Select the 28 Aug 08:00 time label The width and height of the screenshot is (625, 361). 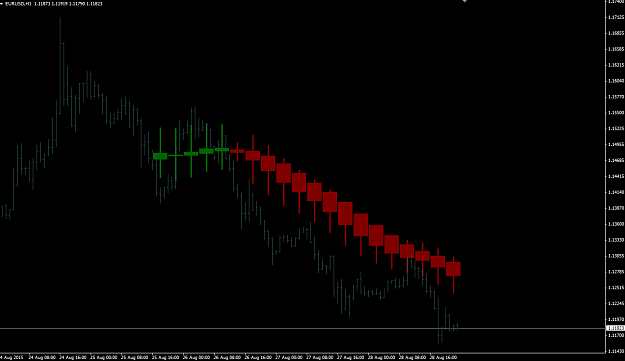pos(413,357)
